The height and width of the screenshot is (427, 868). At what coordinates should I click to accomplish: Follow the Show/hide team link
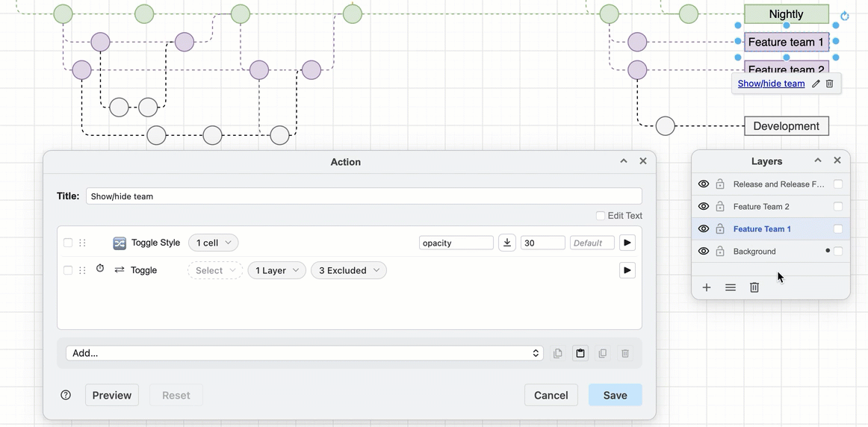click(771, 84)
